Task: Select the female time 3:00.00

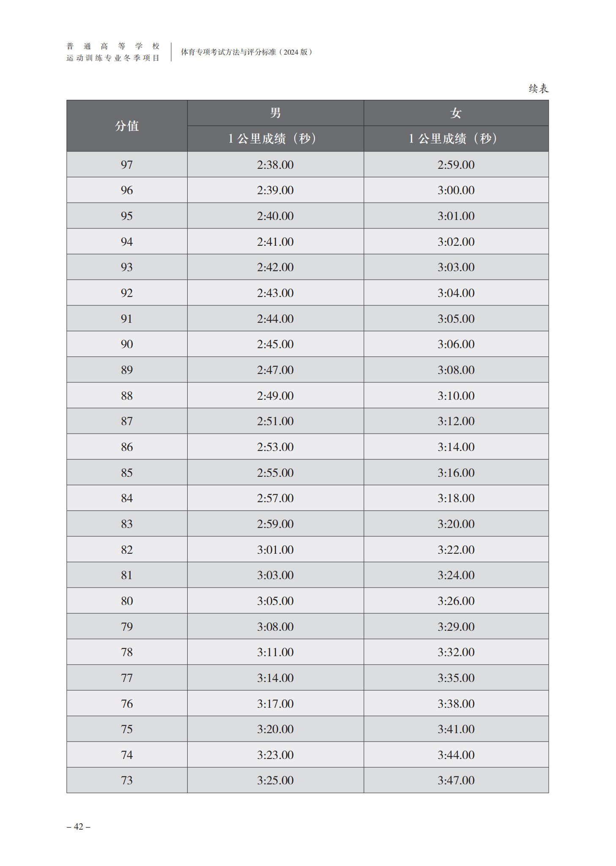Action: (456, 190)
